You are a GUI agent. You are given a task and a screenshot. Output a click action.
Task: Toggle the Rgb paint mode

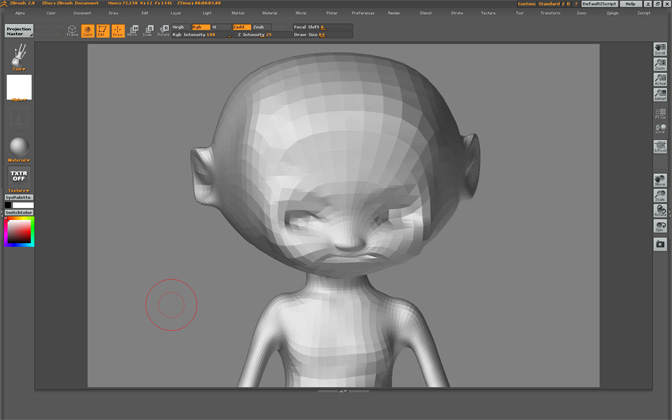tap(199, 27)
